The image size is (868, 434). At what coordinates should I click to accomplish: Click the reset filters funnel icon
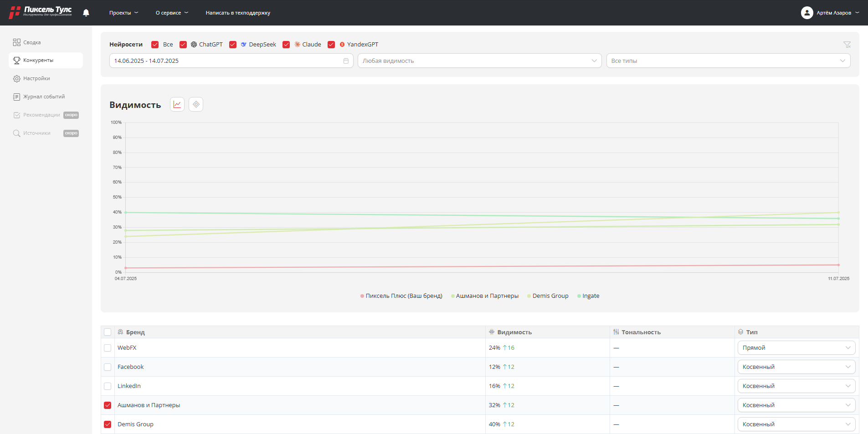pyautogui.click(x=847, y=45)
